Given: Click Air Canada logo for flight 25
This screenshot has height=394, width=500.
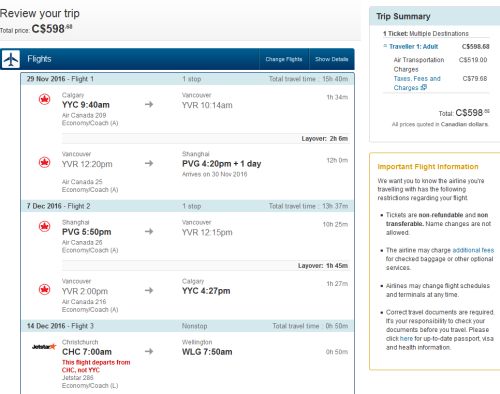Looking at the screenshot, I should pos(44,162).
